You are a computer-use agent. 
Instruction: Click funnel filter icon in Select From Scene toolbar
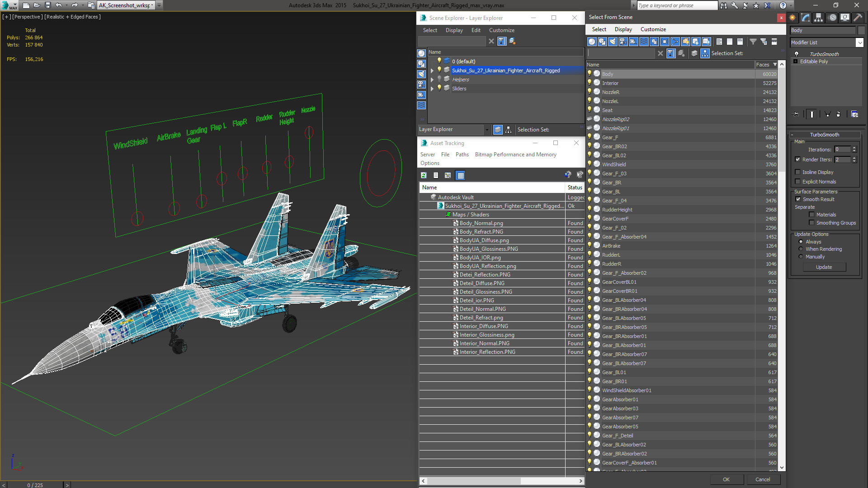(x=753, y=42)
